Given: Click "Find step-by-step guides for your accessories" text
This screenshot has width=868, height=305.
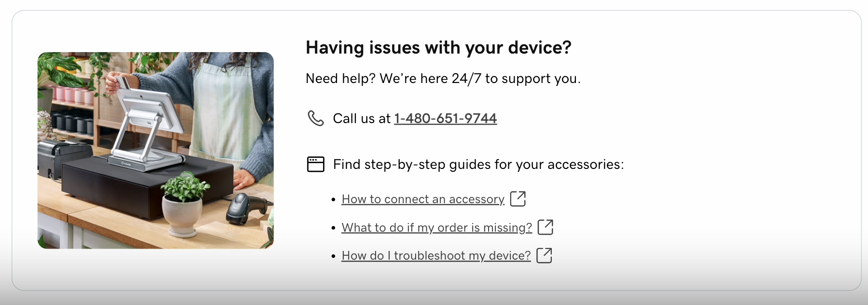Looking at the screenshot, I should (478, 165).
